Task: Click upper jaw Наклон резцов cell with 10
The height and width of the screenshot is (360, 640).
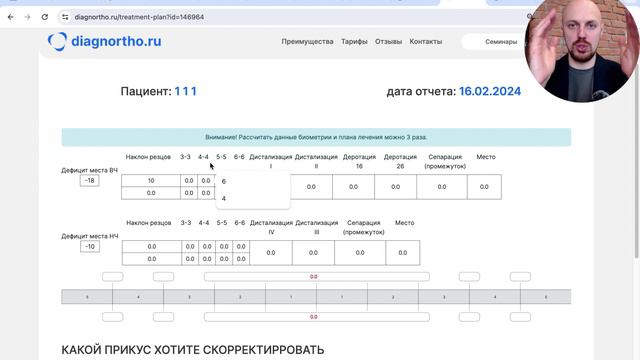Action: coord(151,180)
